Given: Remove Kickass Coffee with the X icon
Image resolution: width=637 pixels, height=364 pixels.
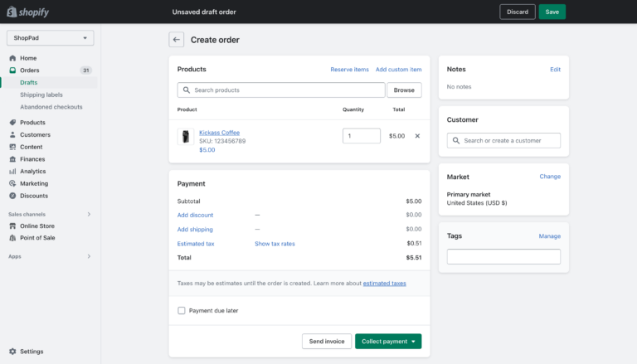Looking at the screenshot, I should pyautogui.click(x=417, y=136).
